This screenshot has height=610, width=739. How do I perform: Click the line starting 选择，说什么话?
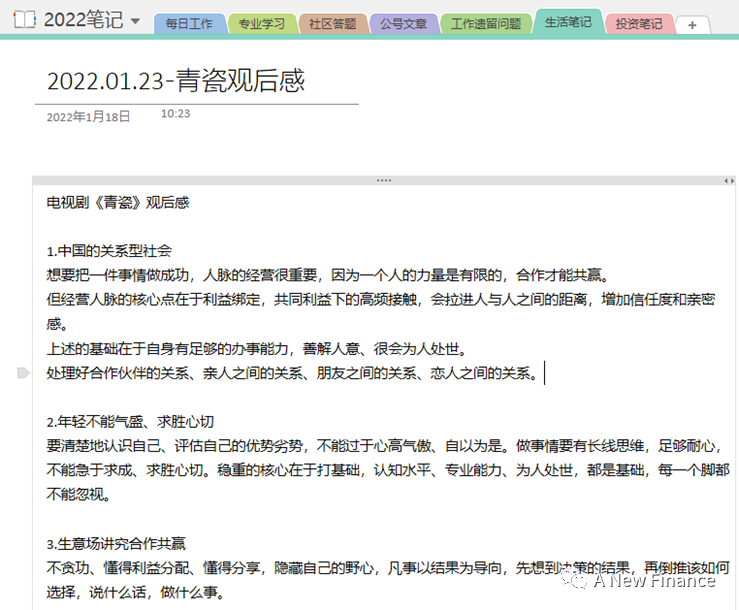point(135,592)
